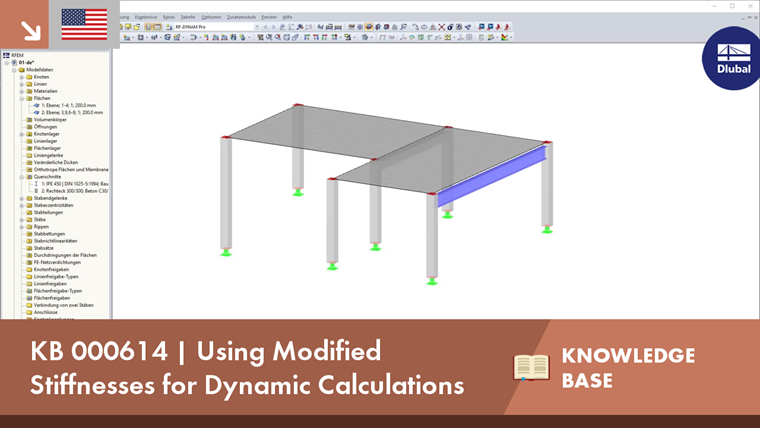Select Durchdringungen der Flächen tree item
760x428 pixels.
[x=65, y=255]
